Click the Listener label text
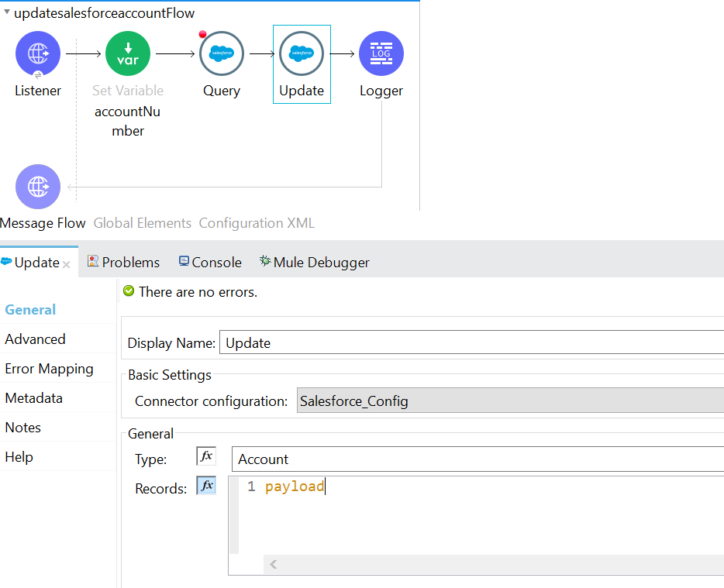724x588 pixels. [x=38, y=91]
